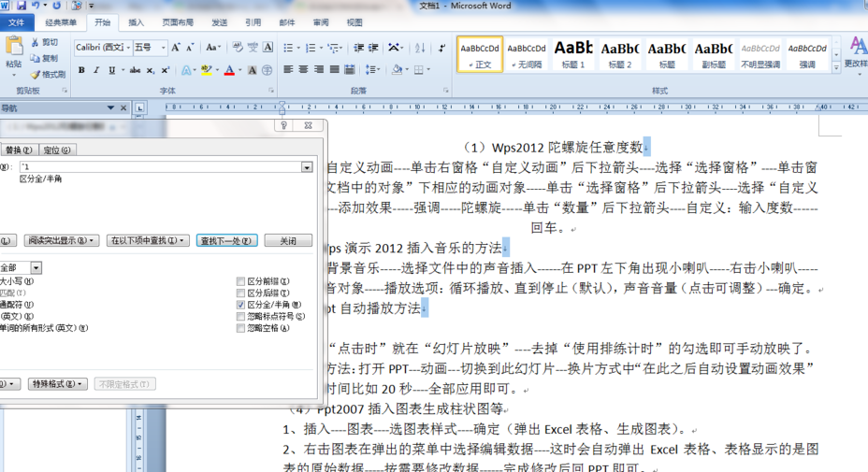Click the Paste (粘贴) icon

13,47
